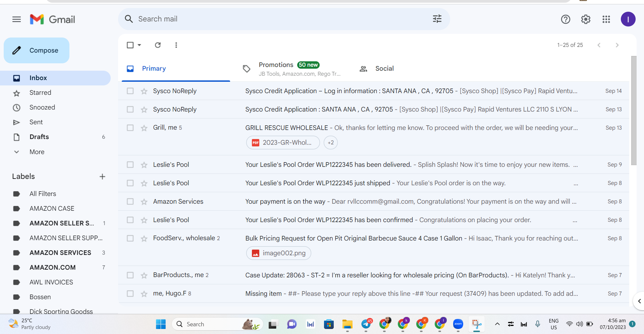The height and width of the screenshot is (334, 644).
Task: Refresh the inbox
Action: tap(158, 45)
